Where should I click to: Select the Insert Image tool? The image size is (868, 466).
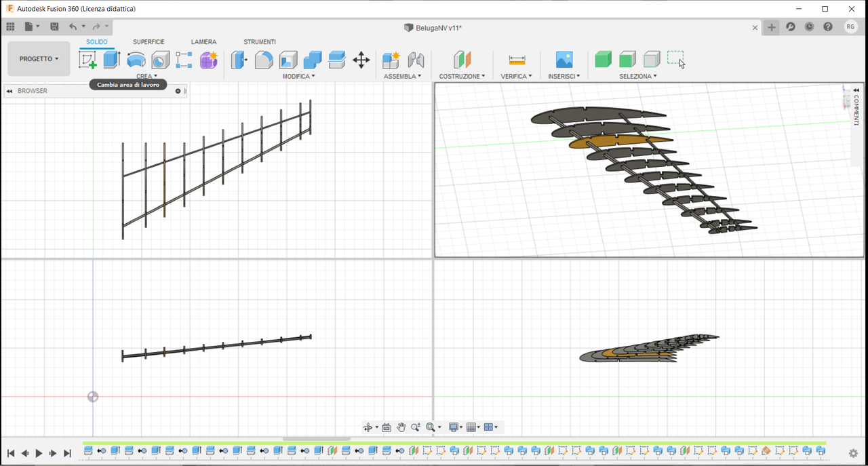pos(564,60)
